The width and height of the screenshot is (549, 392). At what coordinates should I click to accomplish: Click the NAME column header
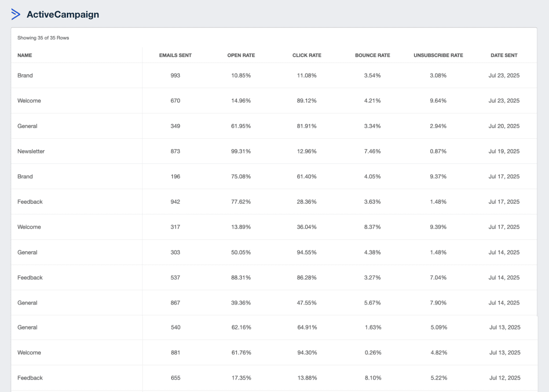click(25, 55)
